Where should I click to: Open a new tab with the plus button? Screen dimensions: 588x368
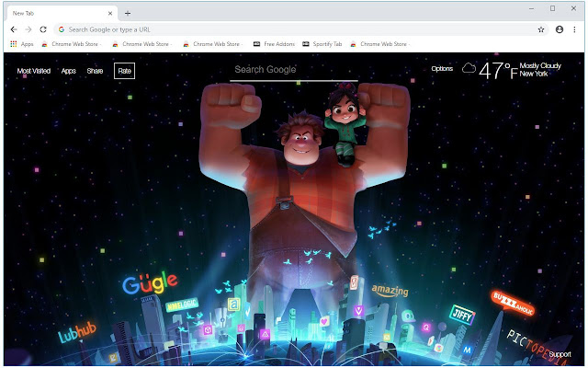click(x=128, y=14)
